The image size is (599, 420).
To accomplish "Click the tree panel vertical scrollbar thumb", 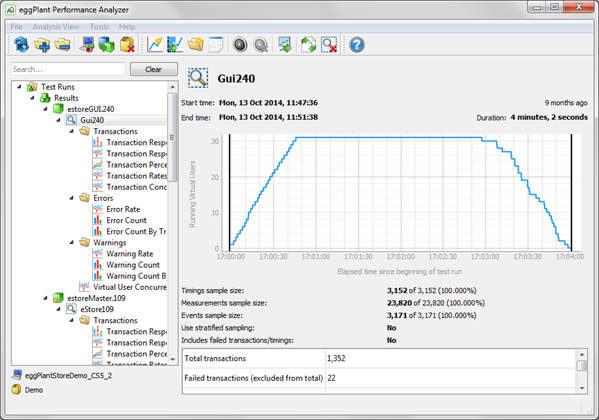I will (x=173, y=137).
